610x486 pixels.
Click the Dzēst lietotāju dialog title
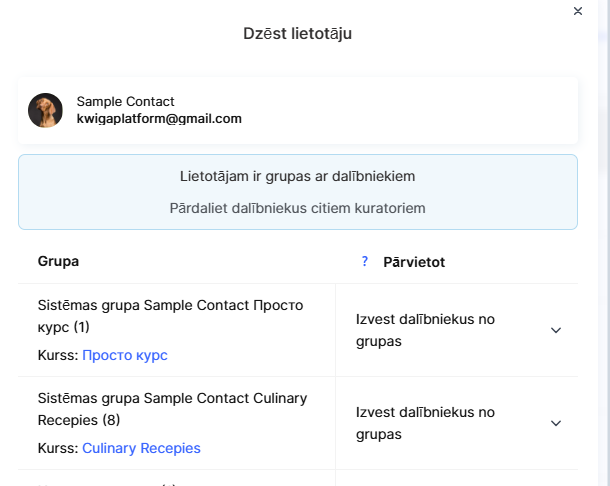297,34
